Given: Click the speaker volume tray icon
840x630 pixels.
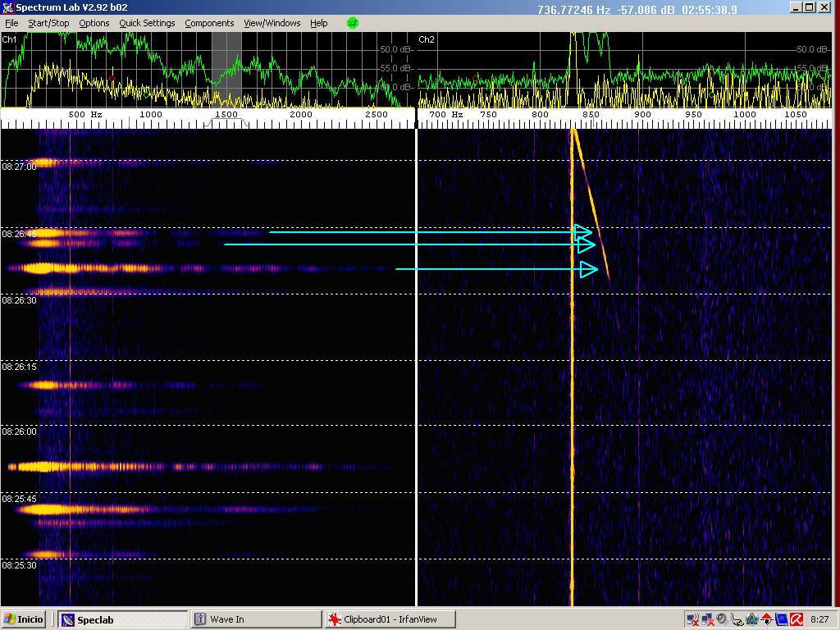Looking at the screenshot, I should coord(722,619).
